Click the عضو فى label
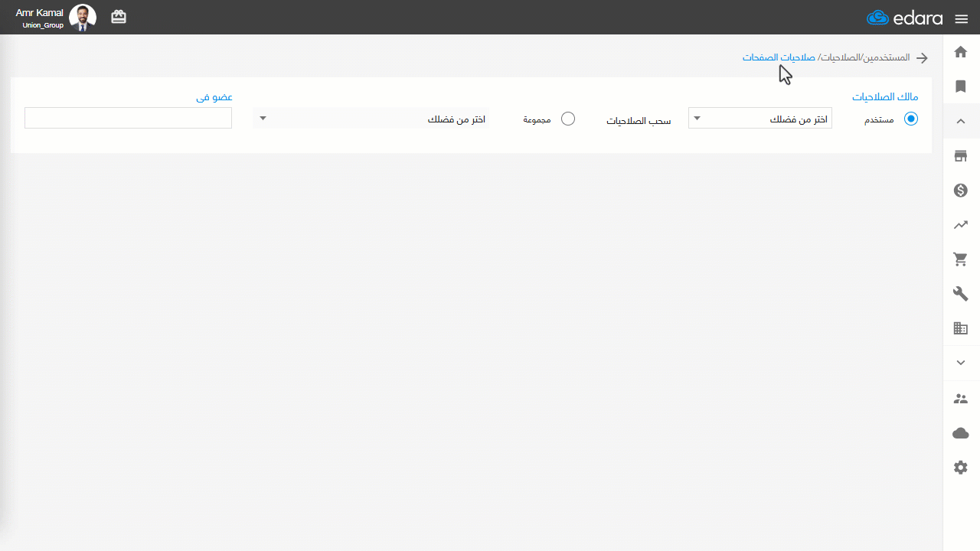 point(214,97)
